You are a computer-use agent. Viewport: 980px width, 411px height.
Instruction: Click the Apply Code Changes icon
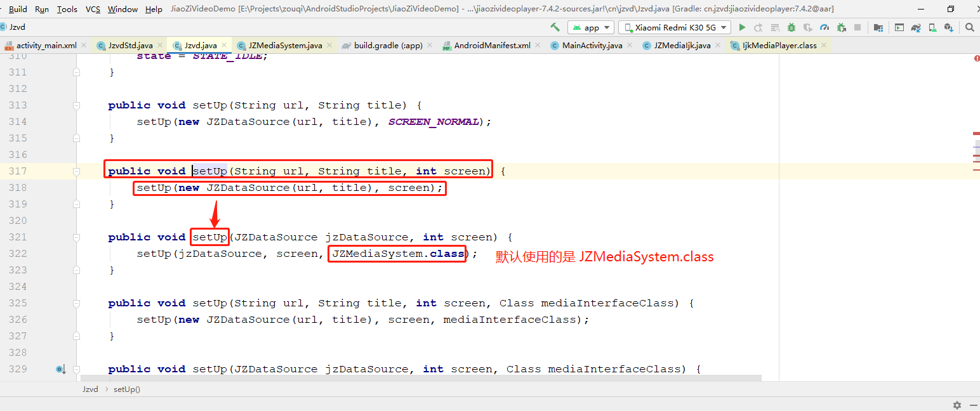click(775, 27)
